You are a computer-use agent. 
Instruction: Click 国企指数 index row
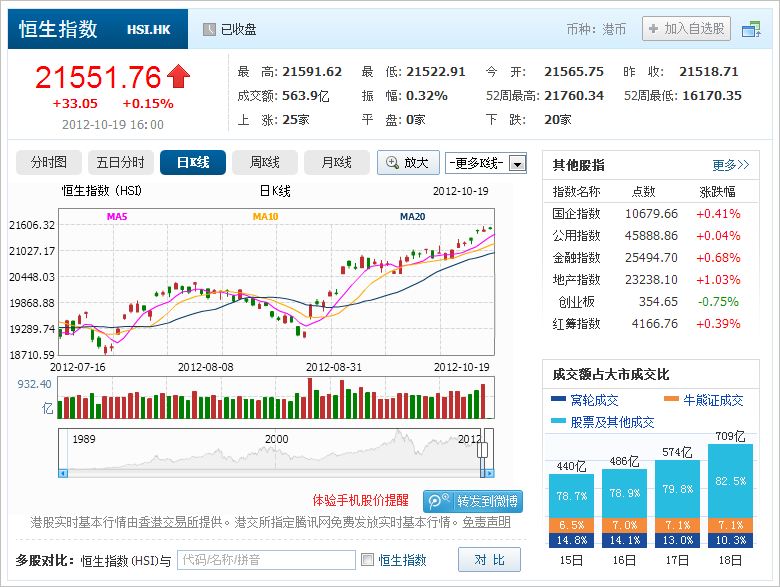[x=651, y=214]
